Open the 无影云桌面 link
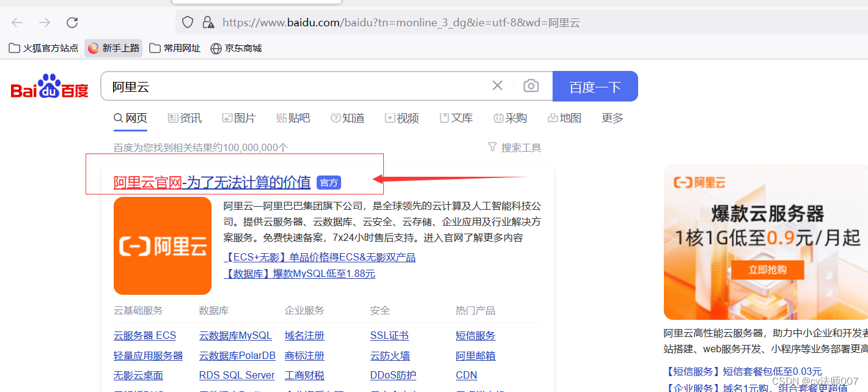868x392 pixels. (x=138, y=375)
